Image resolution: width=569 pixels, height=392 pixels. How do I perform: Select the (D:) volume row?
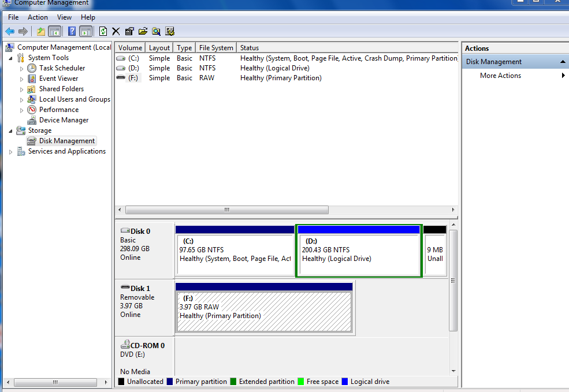287,68
